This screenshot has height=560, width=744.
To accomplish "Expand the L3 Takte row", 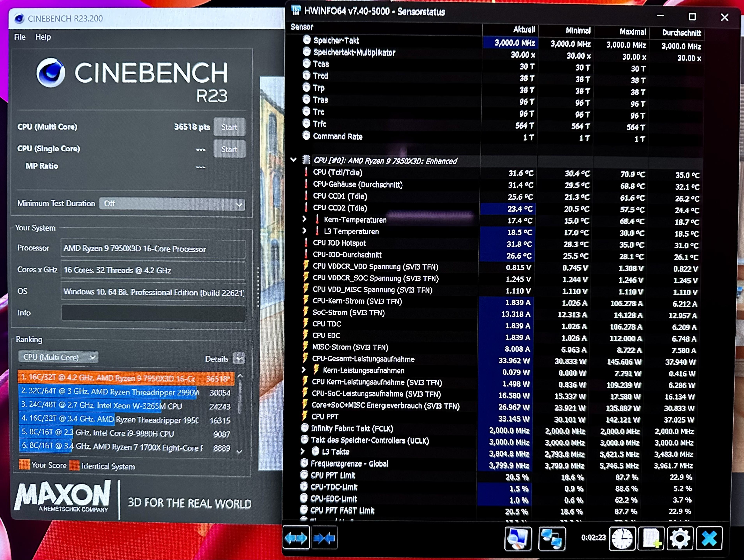I will (x=302, y=451).
